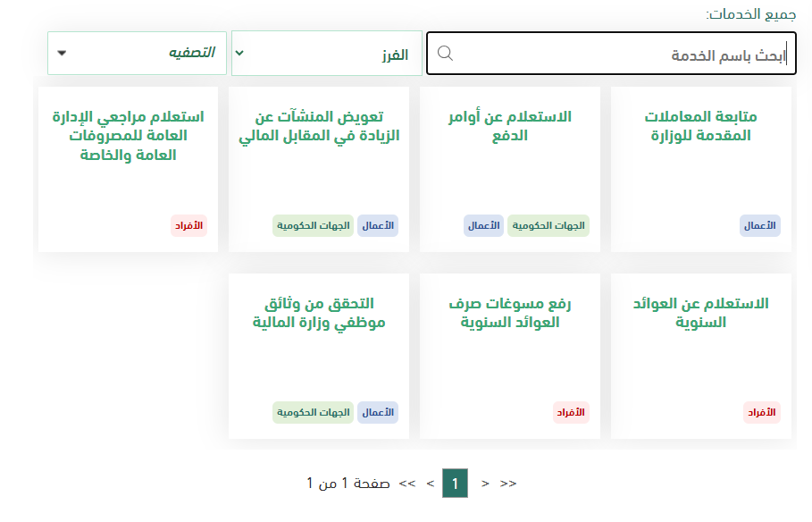The width and height of the screenshot is (812, 522).
Task: Focus the ابحث باسم الخدمة search field
Action: pyautogui.click(x=616, y=55)
